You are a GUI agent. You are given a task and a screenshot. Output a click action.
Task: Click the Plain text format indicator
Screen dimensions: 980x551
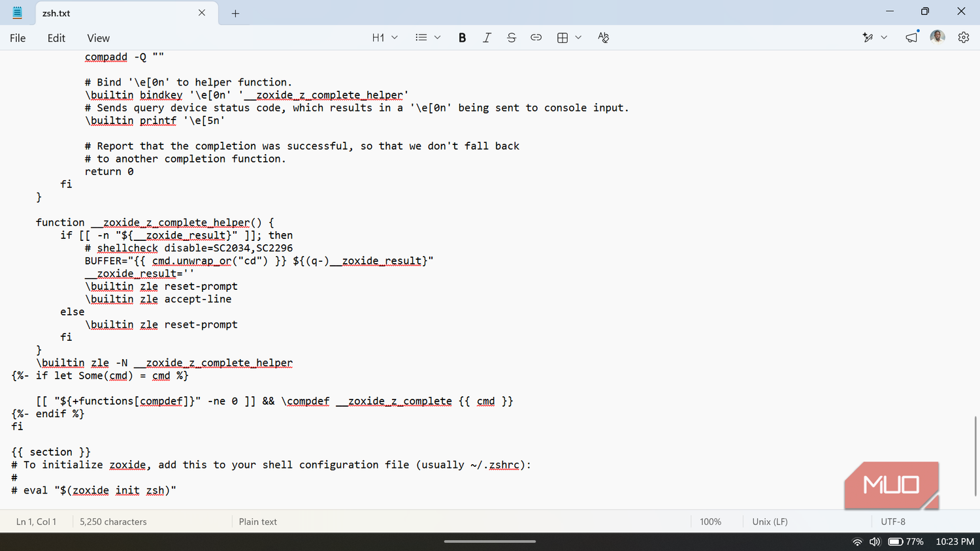[258, 522]
